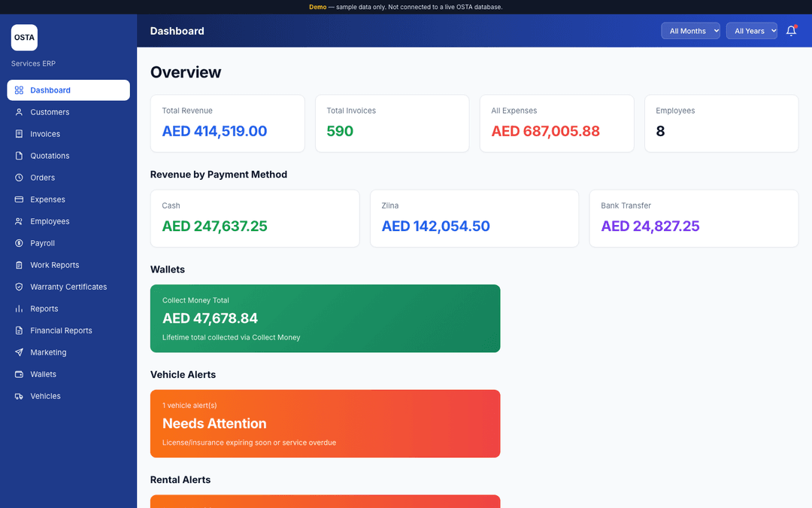Click the Wallets wallet icon

[19, 374]
